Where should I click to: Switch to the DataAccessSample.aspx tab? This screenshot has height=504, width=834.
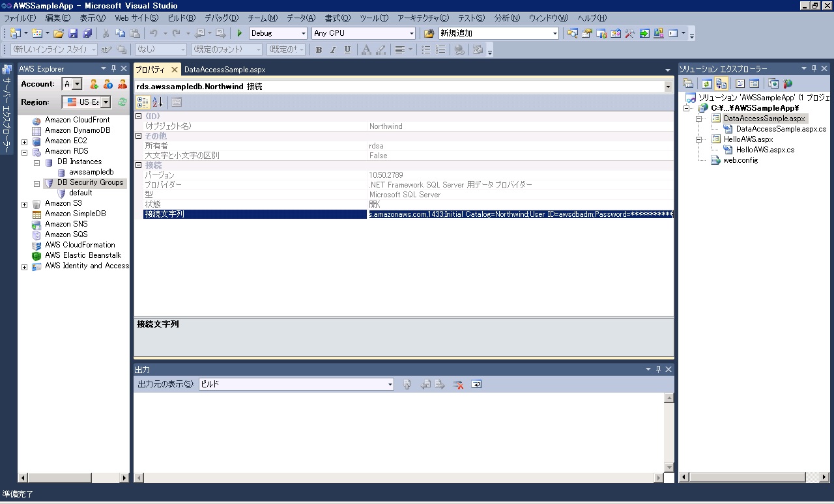pos(225,69)
